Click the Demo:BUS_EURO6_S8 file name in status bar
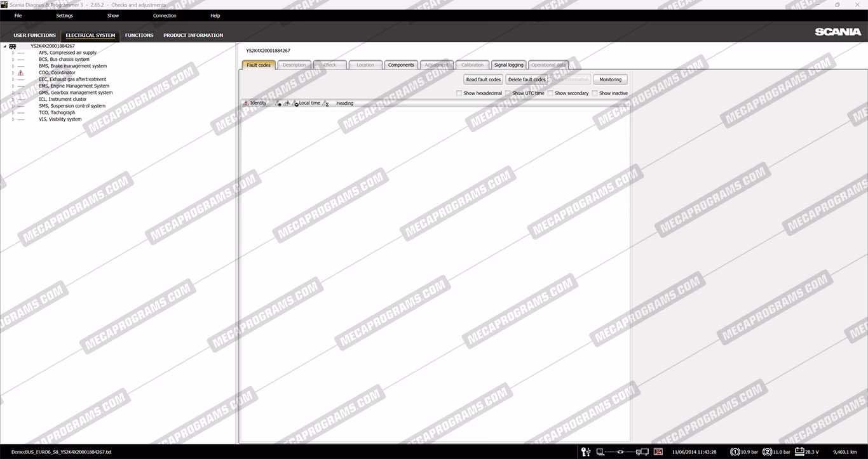Viewport: 868px width, 459px height. 61,452
